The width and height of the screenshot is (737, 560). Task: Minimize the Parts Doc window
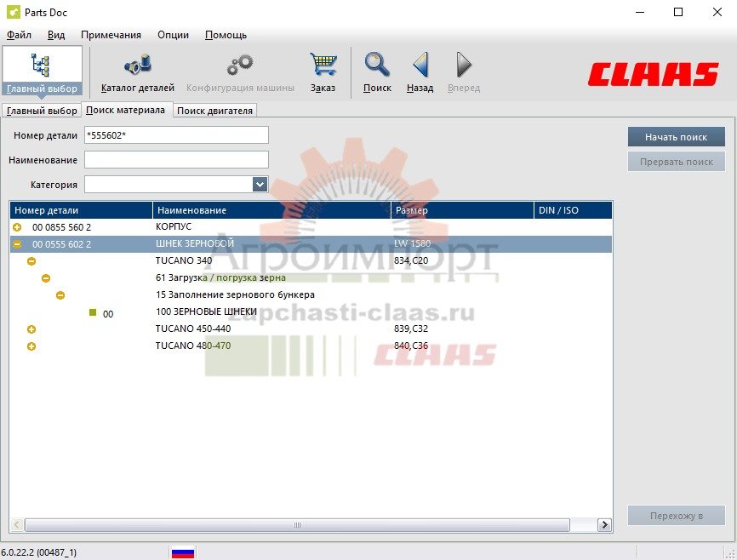point(640,12)
